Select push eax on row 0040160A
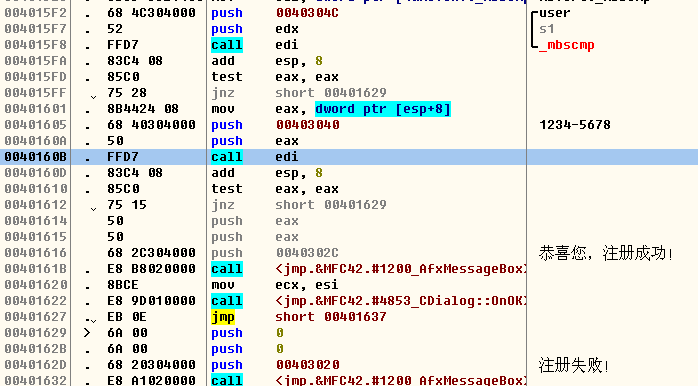Screen dimensions: 698x386 (255, 141)
